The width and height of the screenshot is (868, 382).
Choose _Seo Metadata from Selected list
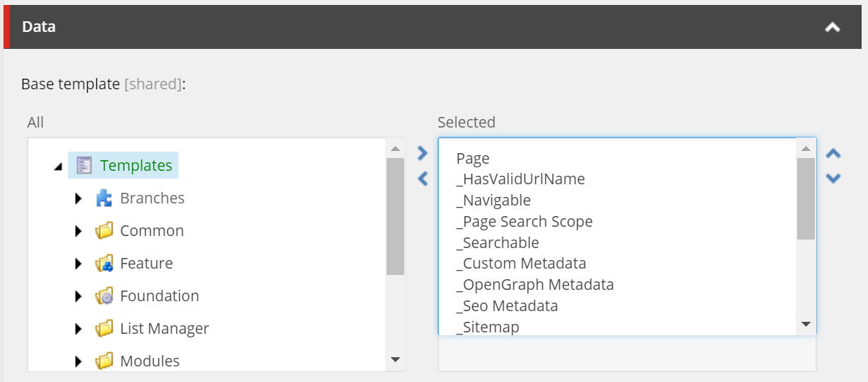tap(507, 306)
